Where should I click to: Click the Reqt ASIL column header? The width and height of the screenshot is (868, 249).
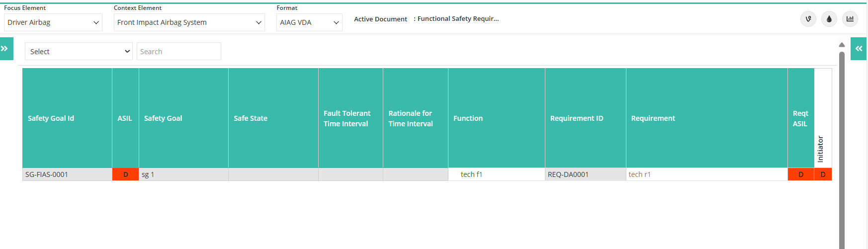point(801,118)
